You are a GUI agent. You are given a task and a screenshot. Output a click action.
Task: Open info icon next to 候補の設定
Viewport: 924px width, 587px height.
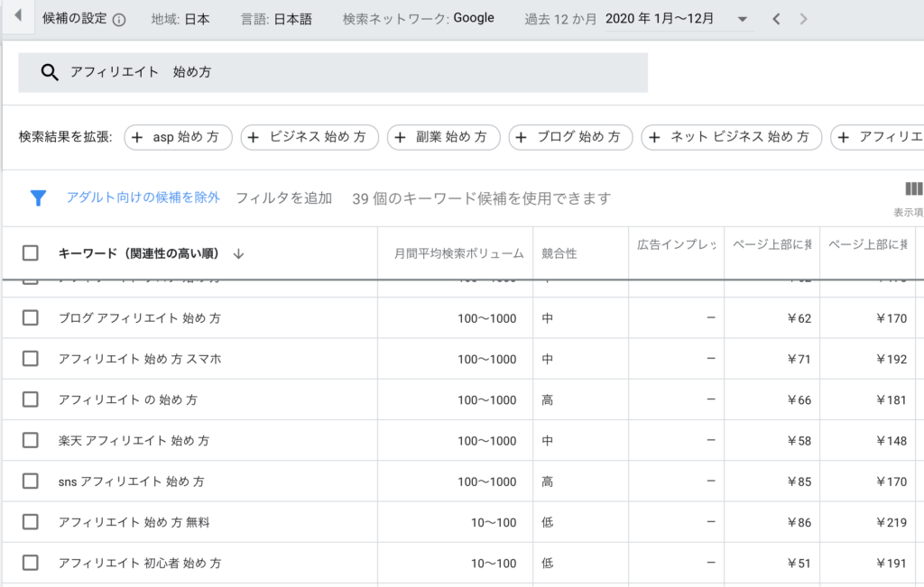(x=119, y=20)
